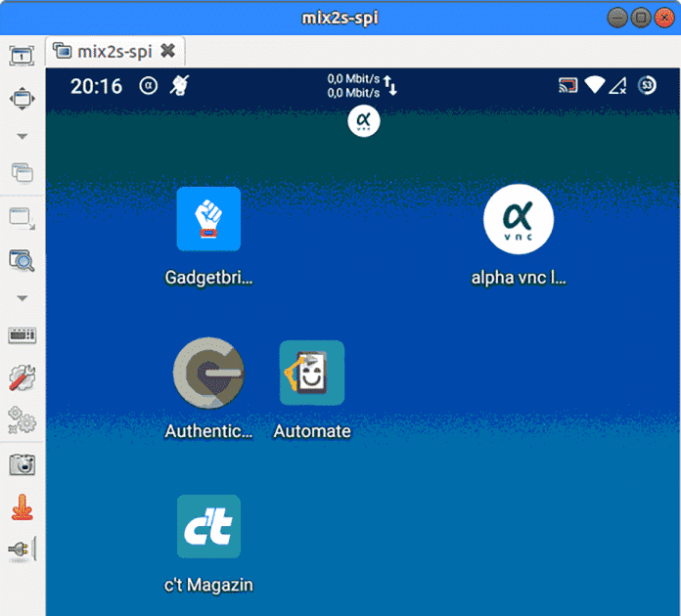Open the Authenticator app

pos(208,373)
